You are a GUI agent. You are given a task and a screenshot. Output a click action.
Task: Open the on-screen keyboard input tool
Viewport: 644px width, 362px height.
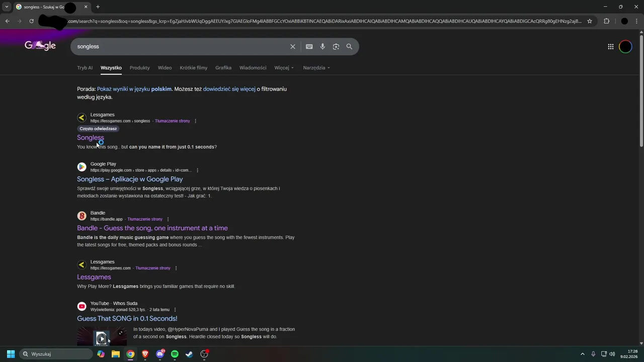pos(309,46)
